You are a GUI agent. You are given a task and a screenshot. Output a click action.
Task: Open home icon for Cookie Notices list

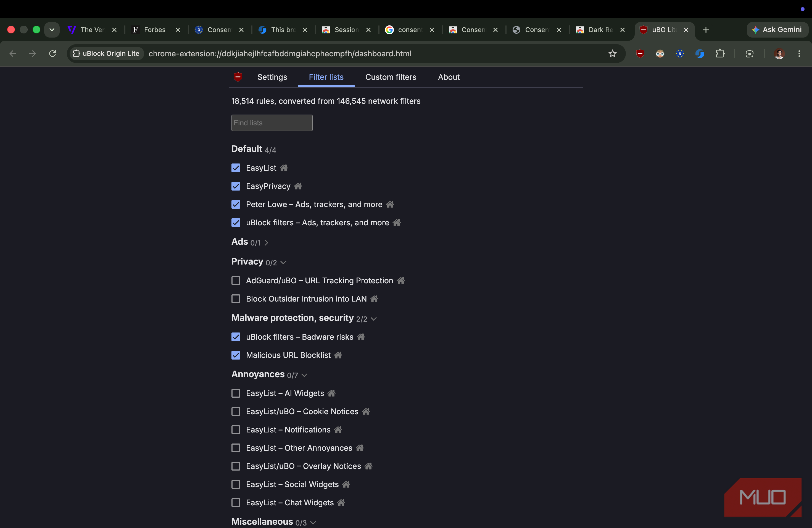(366, 411)
